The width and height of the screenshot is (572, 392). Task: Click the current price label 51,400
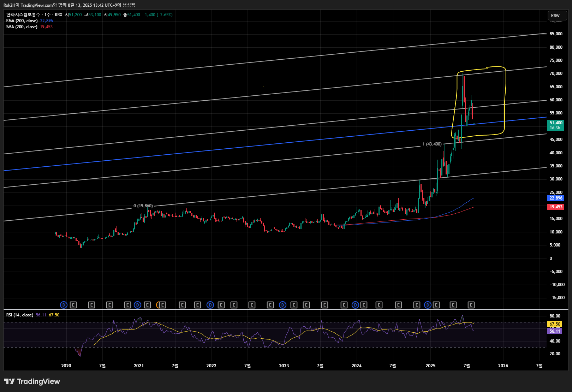click(x=556, y=125)
